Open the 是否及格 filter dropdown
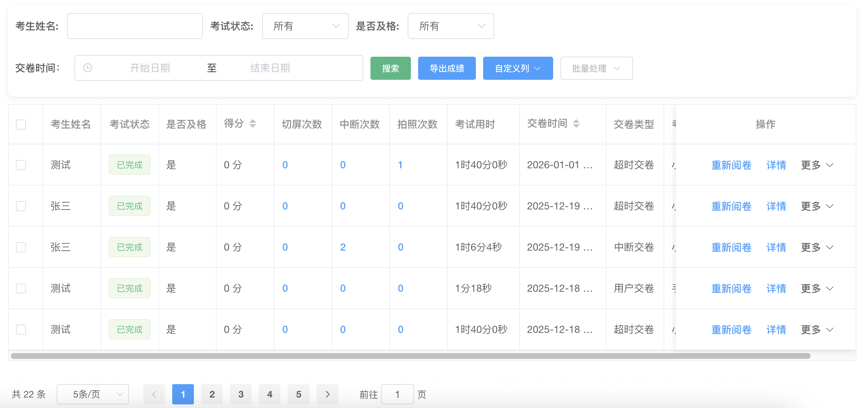This screenshot has width=868, height=408. 451,26
